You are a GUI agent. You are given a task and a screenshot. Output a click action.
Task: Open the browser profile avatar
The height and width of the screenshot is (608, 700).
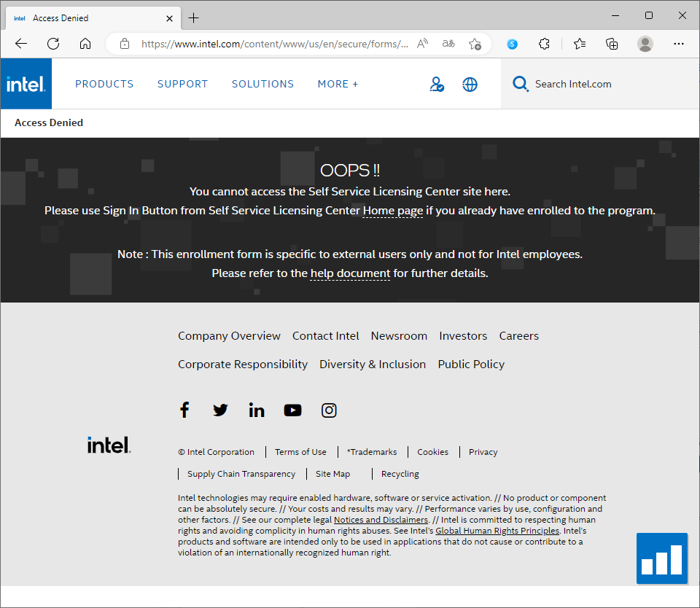pos(645,44)
